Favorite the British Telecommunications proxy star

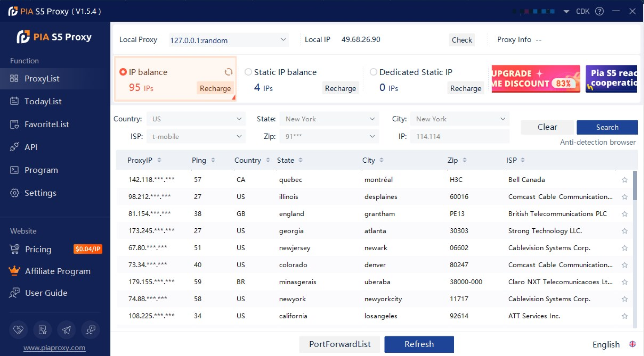pyautogui.click(x=624, y=214)
